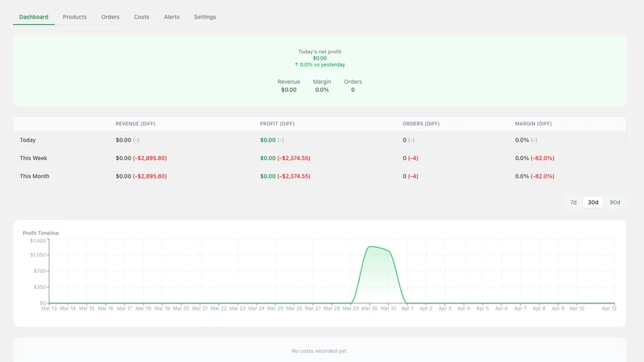Viewport: 644px width, 362px height.
Task: Click the Mar 13 axis label
Action: pyautogui.click(x=49, y=308)
